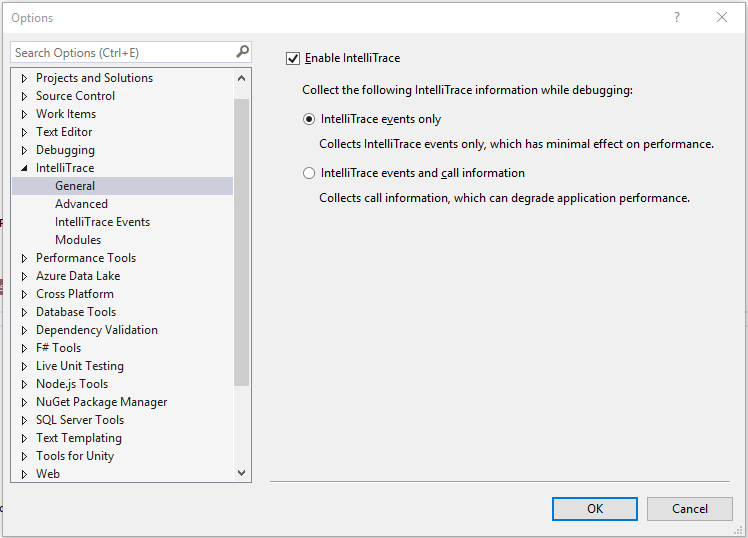This screenshot has width=748, height=538.
Task: Expand the Web node arrow
Action: point(24,474)
